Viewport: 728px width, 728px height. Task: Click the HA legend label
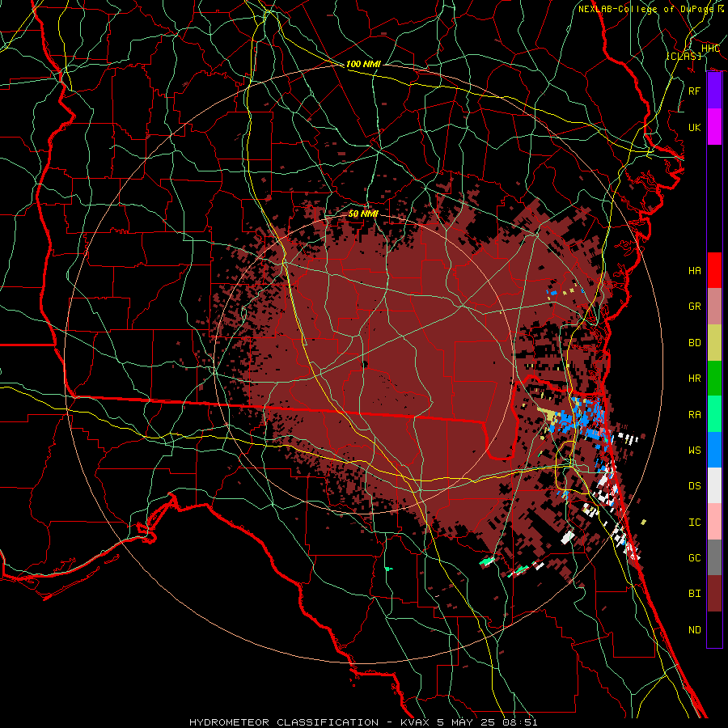pos(695,271)
